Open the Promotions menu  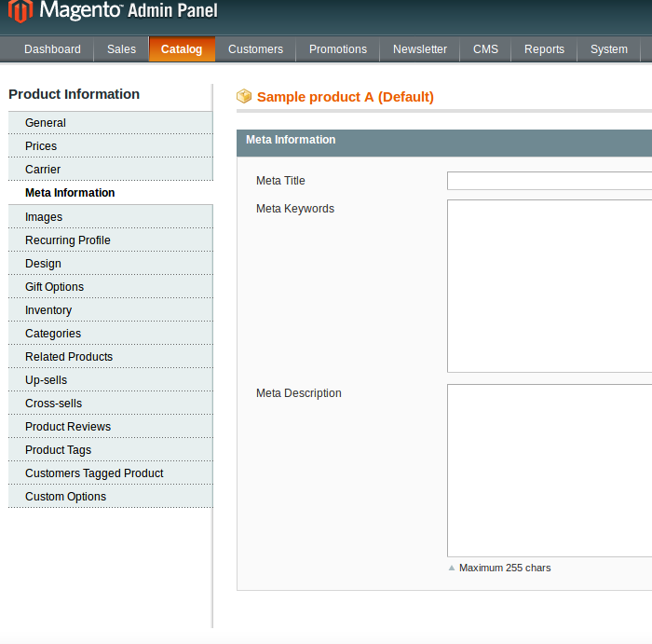pos(338,49)
